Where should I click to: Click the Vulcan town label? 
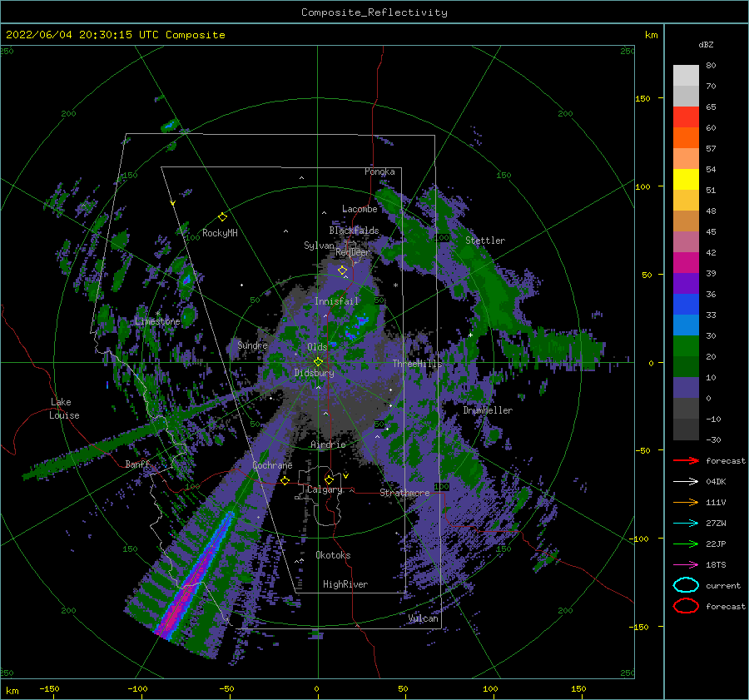[x=424, y=618]
